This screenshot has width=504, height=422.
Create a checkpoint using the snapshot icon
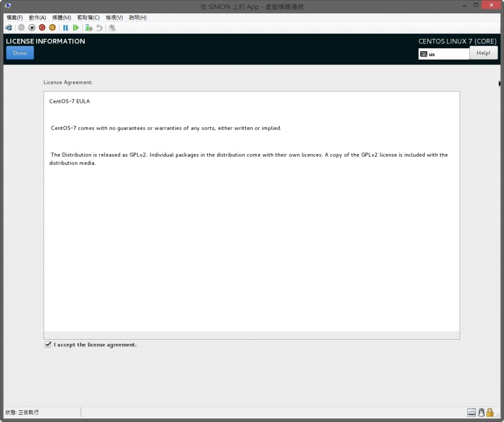coord(89,28)
